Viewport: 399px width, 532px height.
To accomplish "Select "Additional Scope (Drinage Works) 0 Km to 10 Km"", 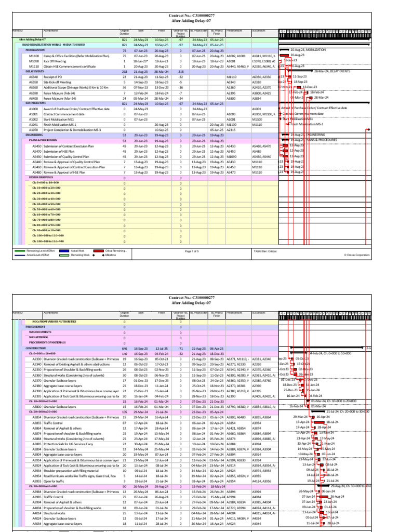I will tap(76, 87).
